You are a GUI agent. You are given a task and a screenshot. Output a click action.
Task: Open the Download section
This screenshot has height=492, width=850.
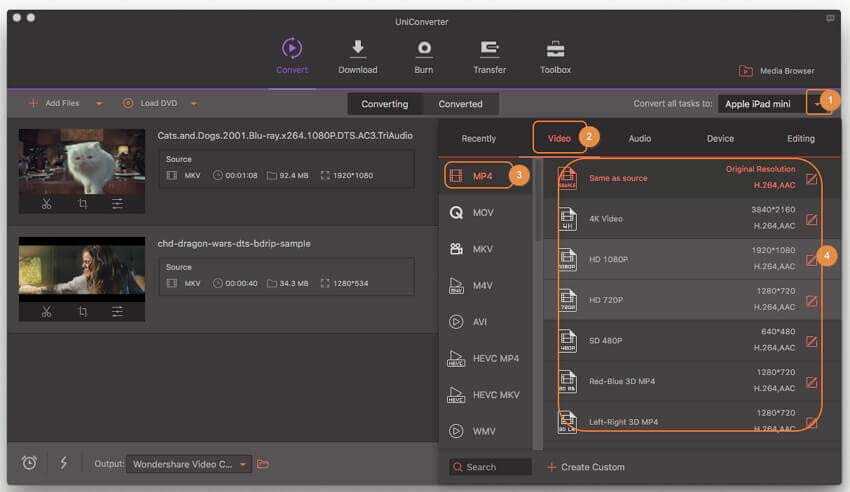coord(358,55)
